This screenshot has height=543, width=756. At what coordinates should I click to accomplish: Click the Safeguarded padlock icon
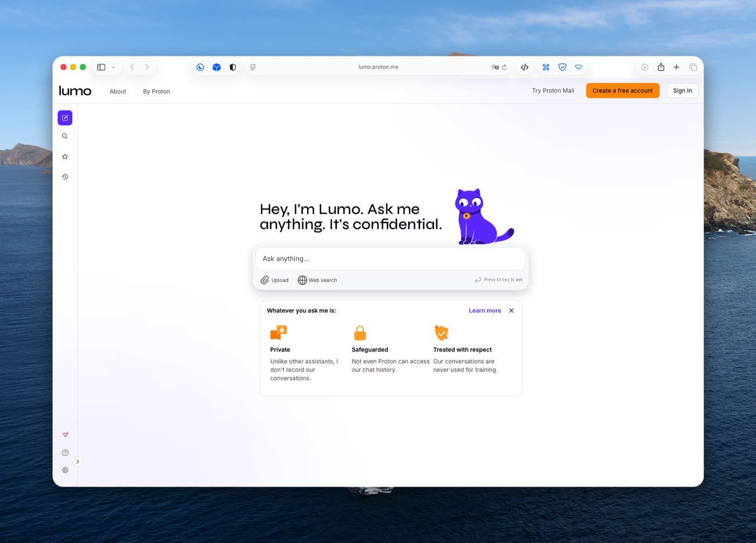360,333
